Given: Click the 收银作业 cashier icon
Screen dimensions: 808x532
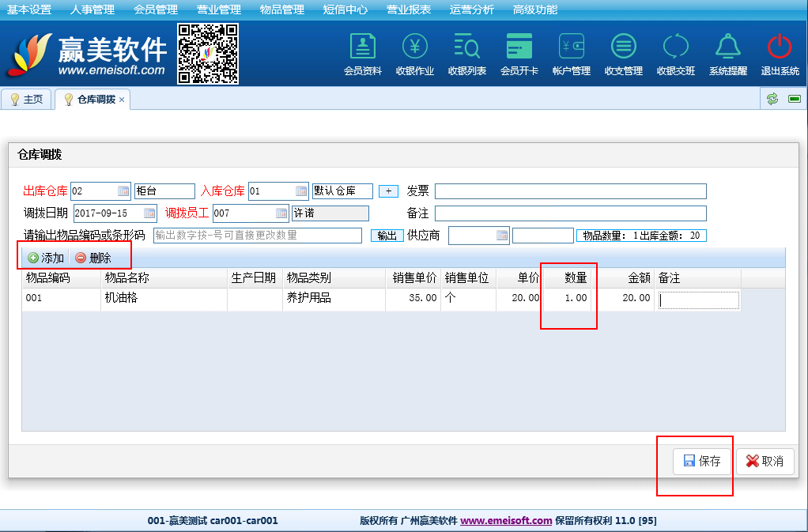Looking at the screenshot, I should coord(415,47).
